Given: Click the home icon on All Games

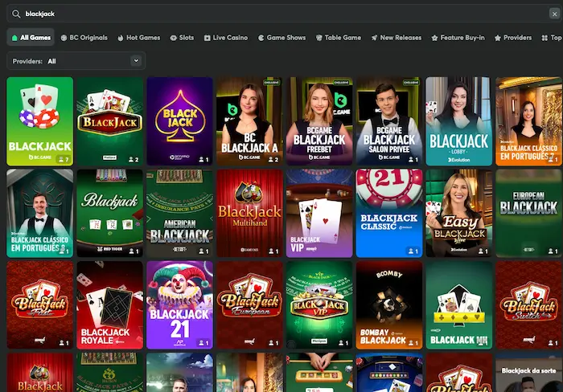Looking at the screenshot, I should coord(14,38).
